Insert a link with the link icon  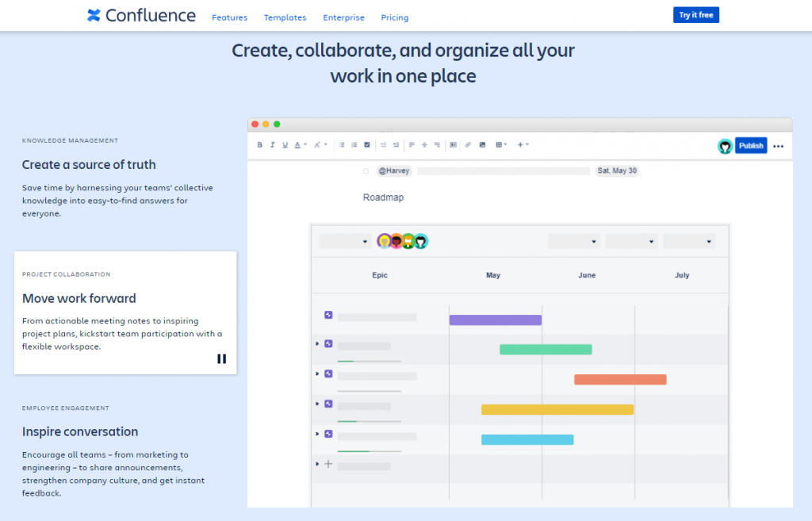click(x=468, y=145)
